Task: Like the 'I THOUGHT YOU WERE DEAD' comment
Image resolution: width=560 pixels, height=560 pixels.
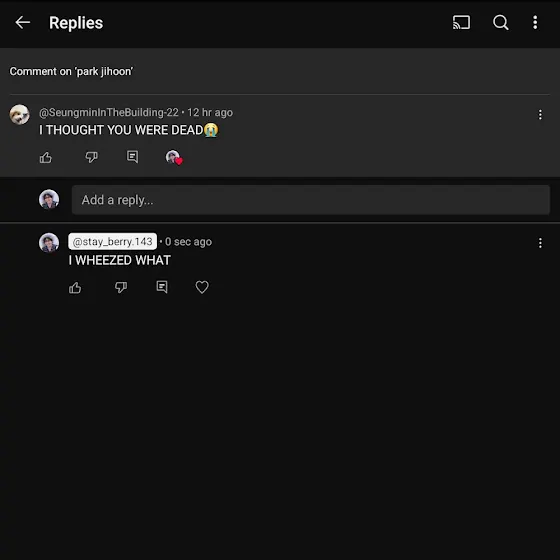Action: click(x=46, y=157)
